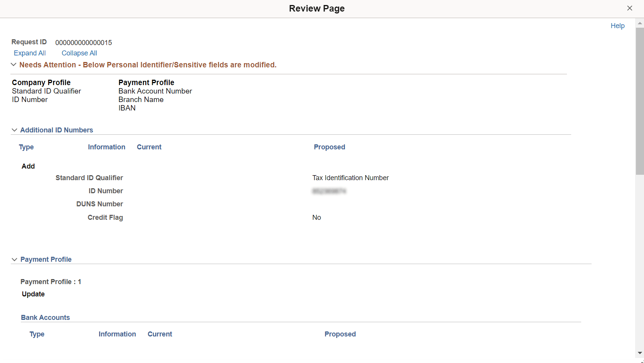Select the masked ID Number value
This screenshot has height=363, width=644.
[329, 191]
